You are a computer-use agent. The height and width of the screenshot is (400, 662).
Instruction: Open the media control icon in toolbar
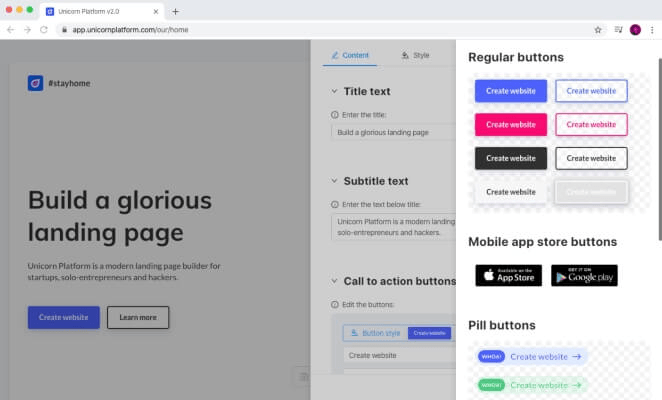[619, 30]
